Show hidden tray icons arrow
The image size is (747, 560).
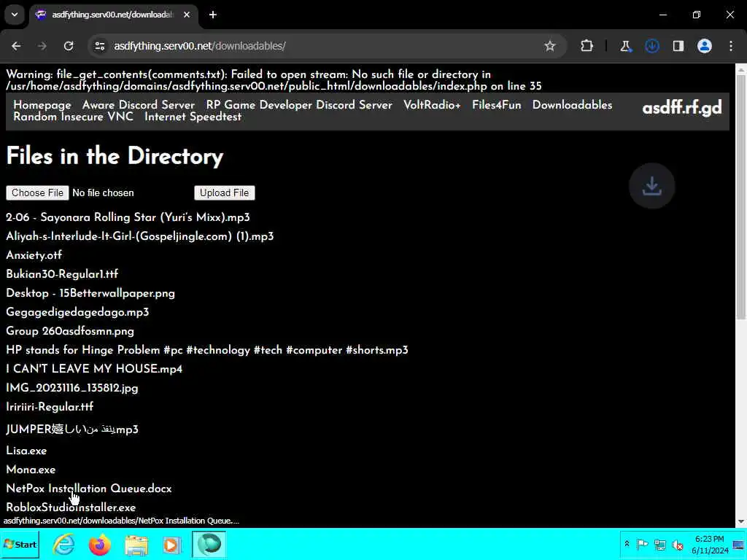tap(627, 544)
